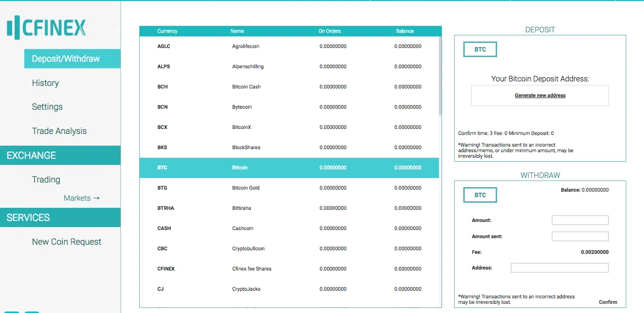
Task: Focus the Amount sent input field
Action: coord(580,237)
